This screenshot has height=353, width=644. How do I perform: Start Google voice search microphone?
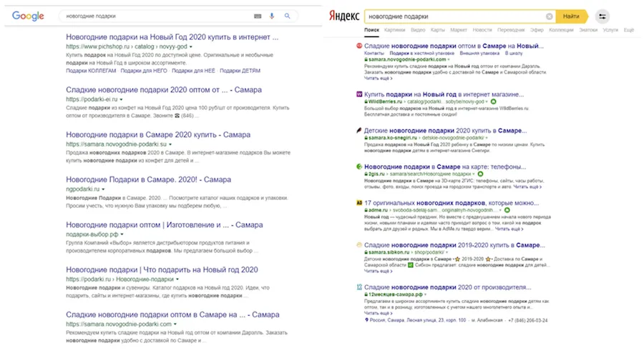pyautogui.click(x=272, y=16)
